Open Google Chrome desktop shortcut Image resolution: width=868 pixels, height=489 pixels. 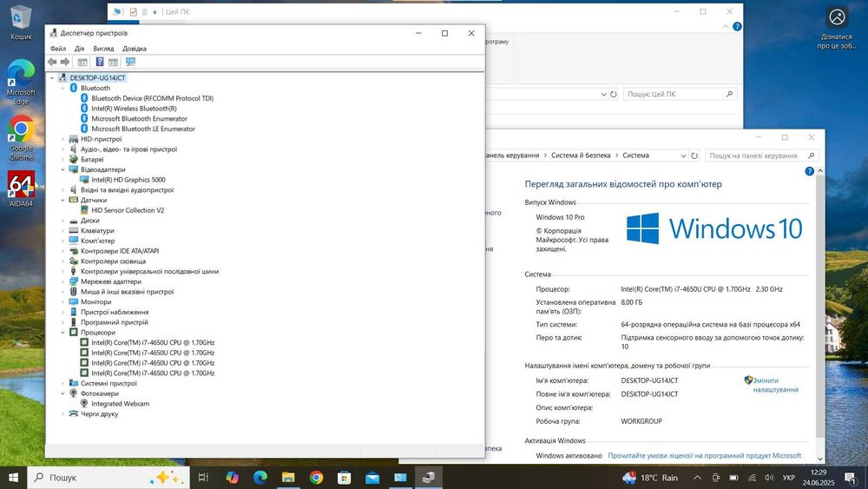click(x=21, y=138)
